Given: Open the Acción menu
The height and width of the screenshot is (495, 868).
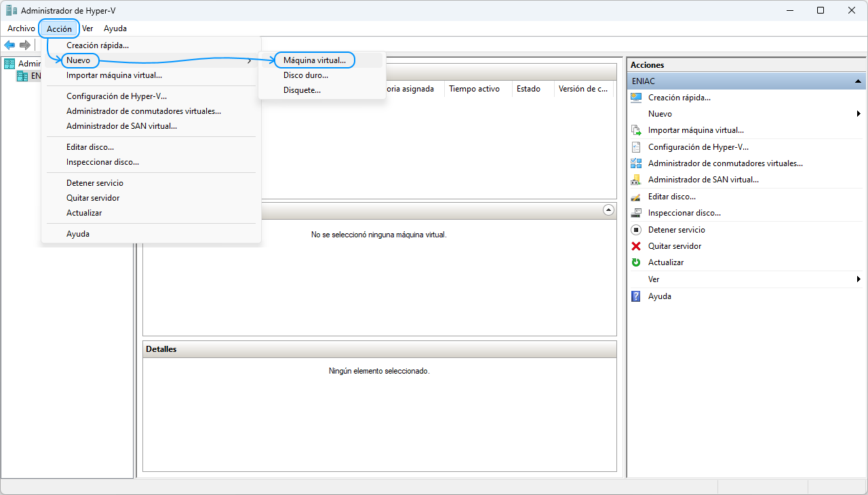Looking at the screenshot, I should click(x=59, y=28).
